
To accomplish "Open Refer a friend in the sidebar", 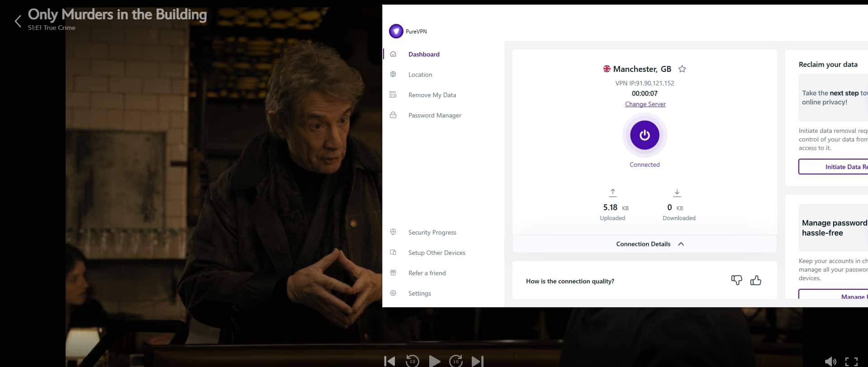I will tap(427, 273).
